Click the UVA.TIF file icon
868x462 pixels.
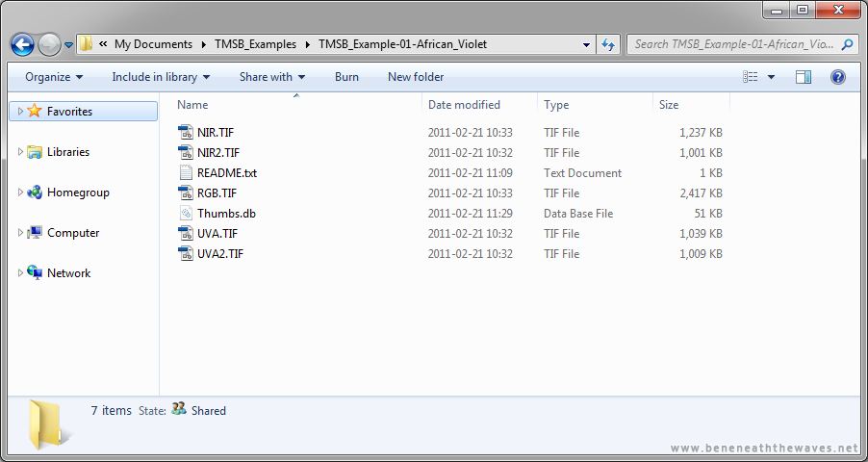[185, 233]
